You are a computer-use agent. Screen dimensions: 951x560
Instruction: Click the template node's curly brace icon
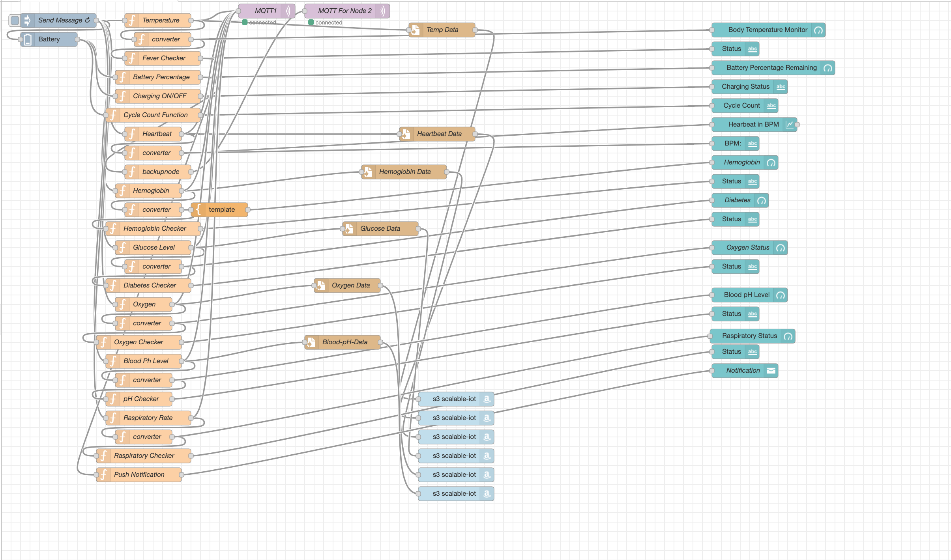pyautogui.click(x=198, y=210)
